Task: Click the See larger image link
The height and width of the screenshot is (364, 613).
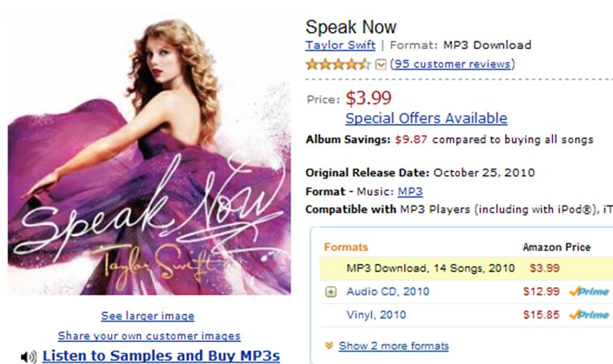Action: point(148,316)
